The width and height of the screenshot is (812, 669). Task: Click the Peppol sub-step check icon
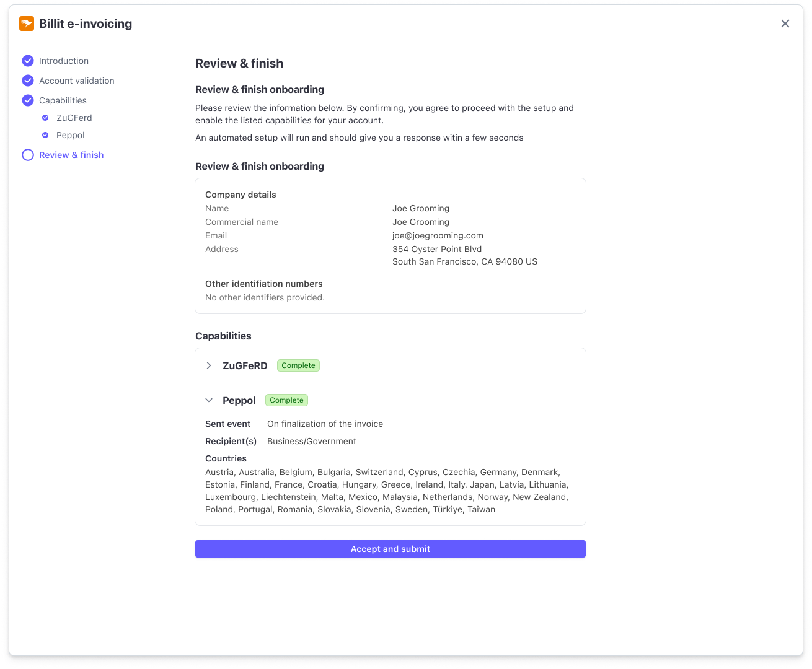pos(45,135)
